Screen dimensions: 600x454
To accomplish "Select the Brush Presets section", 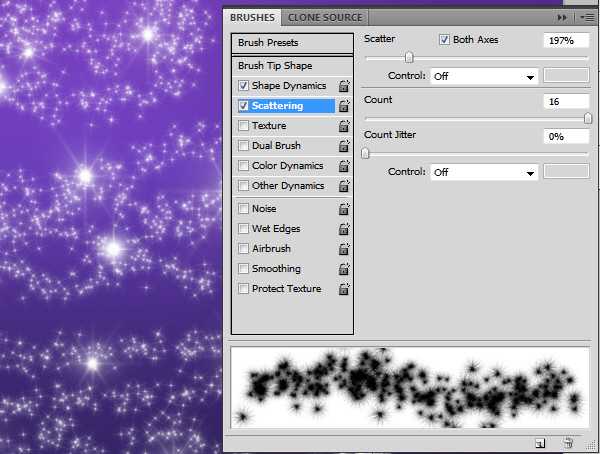I will coord(292,43).
